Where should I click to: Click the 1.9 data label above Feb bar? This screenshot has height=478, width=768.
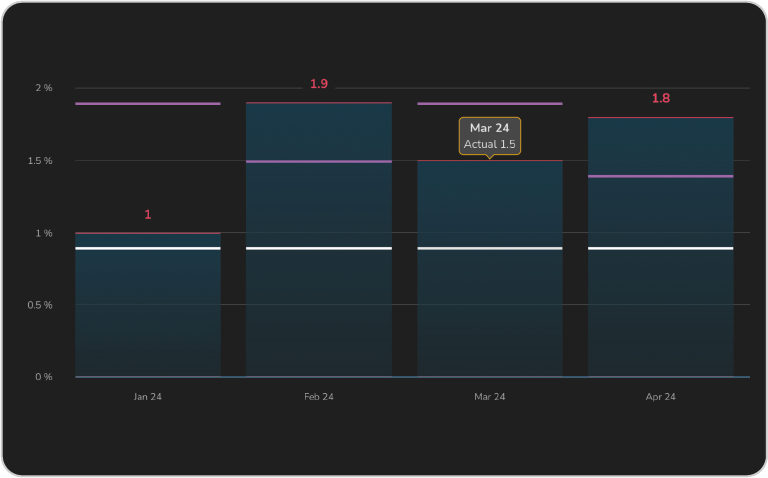(x=319, y=84)
